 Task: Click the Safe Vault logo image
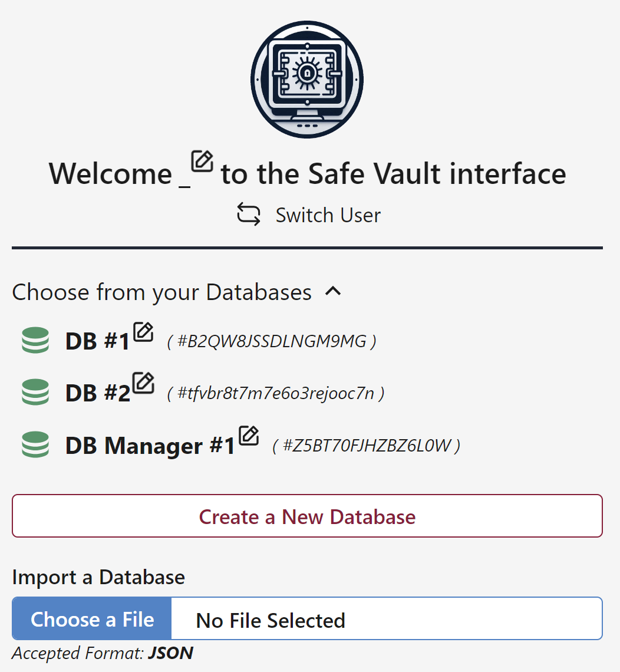306,80
